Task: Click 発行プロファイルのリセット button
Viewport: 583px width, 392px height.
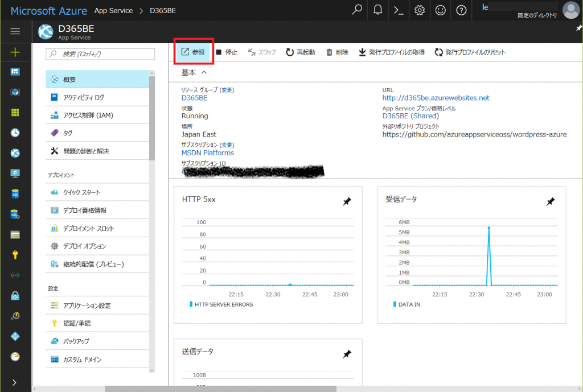Action: [x=470, y=52]
